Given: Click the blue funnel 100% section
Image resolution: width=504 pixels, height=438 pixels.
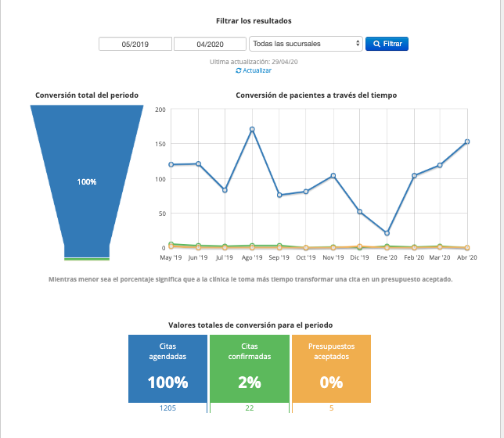Looking at the screenshot, I should (x=87, y=181).
